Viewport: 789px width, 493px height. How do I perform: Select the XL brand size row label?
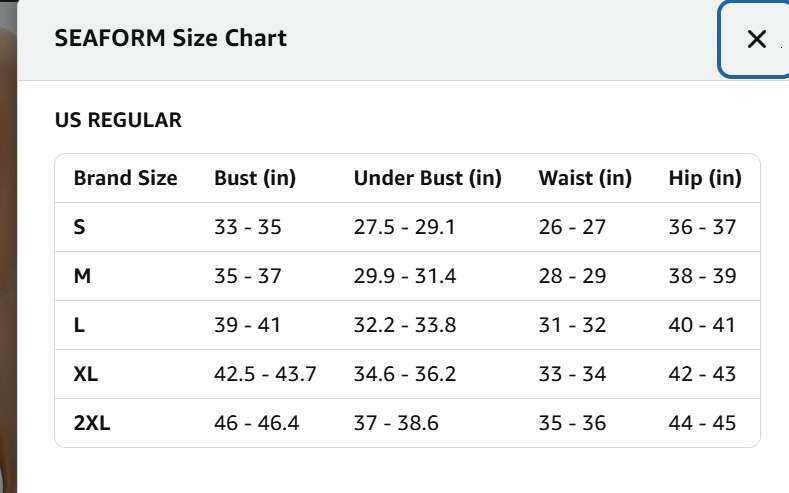[x=86, y=374]
